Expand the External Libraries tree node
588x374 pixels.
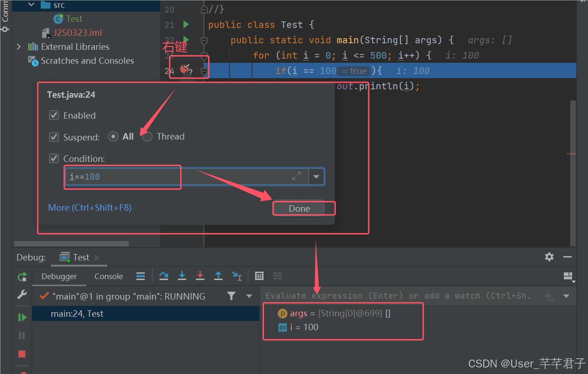coord(18,47)
